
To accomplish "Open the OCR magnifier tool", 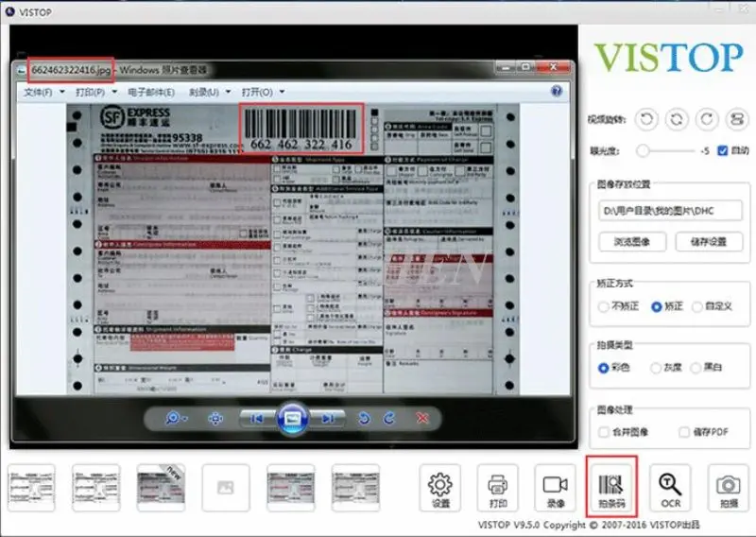I will 670,488.
